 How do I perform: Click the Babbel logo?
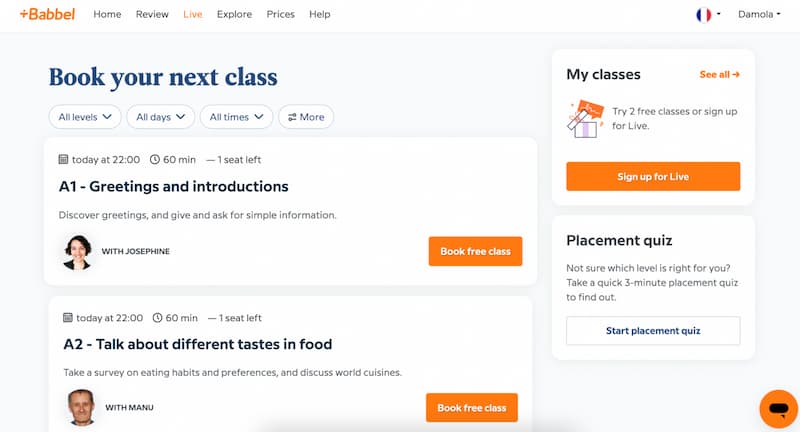click(x=47, y=14)
